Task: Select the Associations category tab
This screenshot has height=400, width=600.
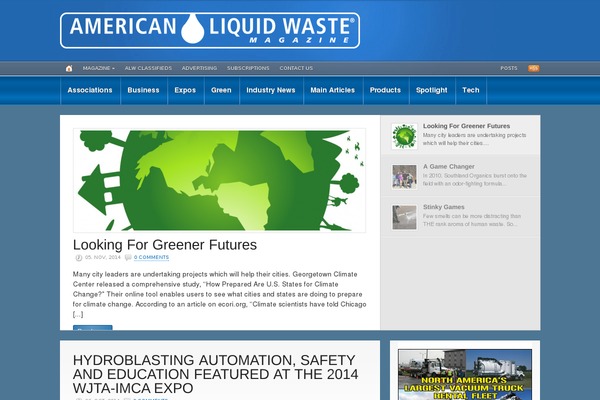Action: pyautogui.click(x=90, y=90)
